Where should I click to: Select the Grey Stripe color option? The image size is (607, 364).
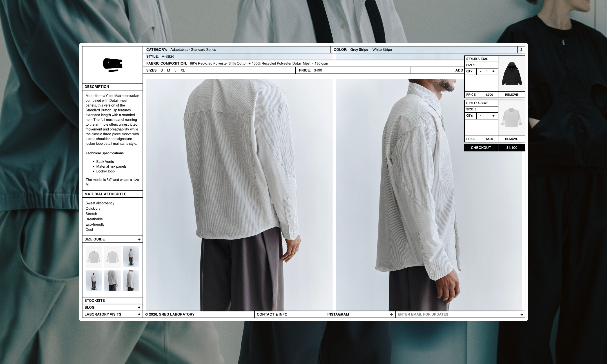tap(359, 50)
